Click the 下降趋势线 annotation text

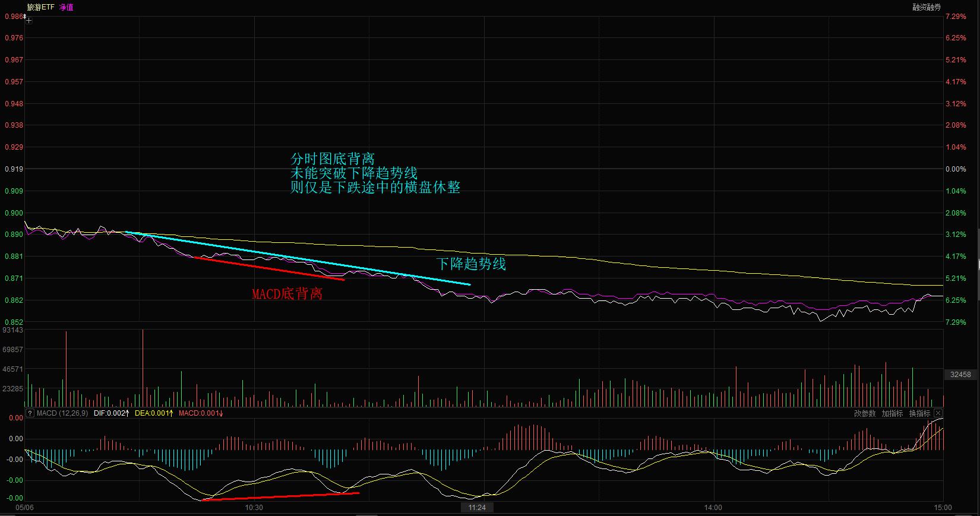click(x=471, y=264)
